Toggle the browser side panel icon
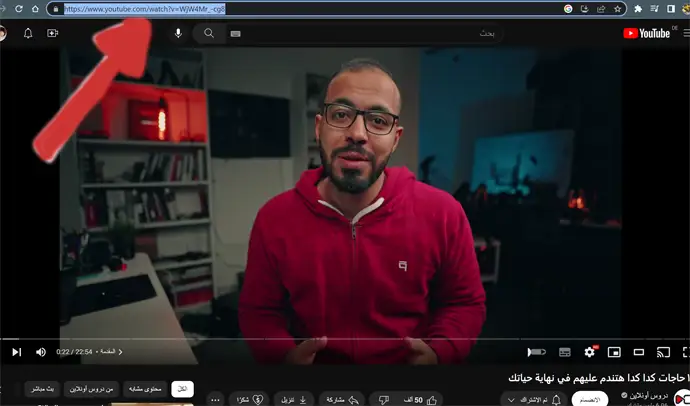Viewport: 690px width, 406px height. tap(671, 9)
